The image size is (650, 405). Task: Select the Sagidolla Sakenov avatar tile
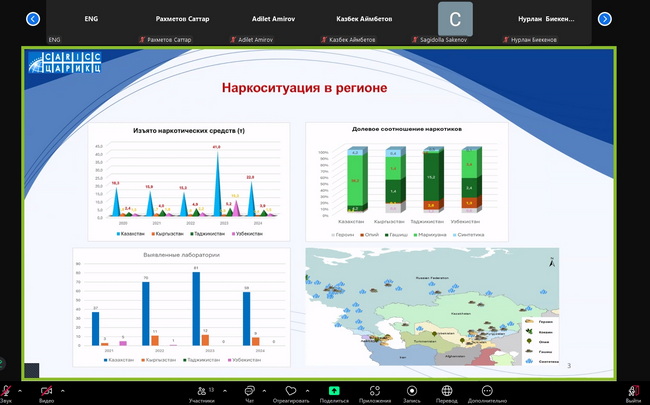point(455,19)
